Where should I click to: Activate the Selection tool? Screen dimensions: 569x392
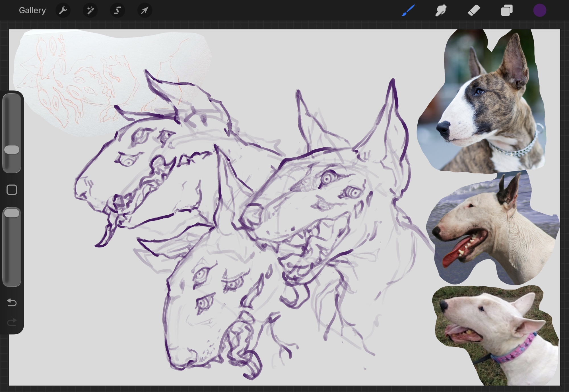(x=117, y=11)
